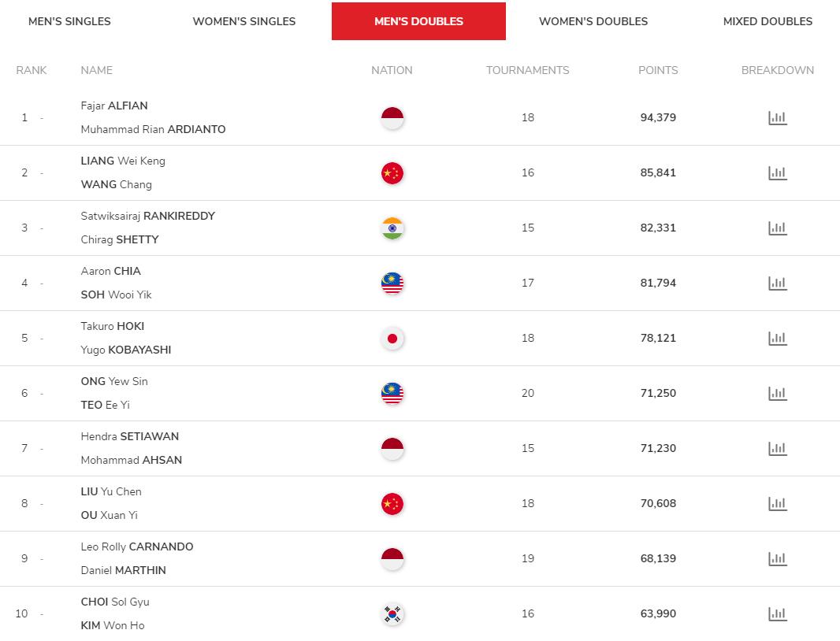Screen dimensions: 840x641
Task: Open Fajar ALFIAN player link
Action: [x=114, y=106]
